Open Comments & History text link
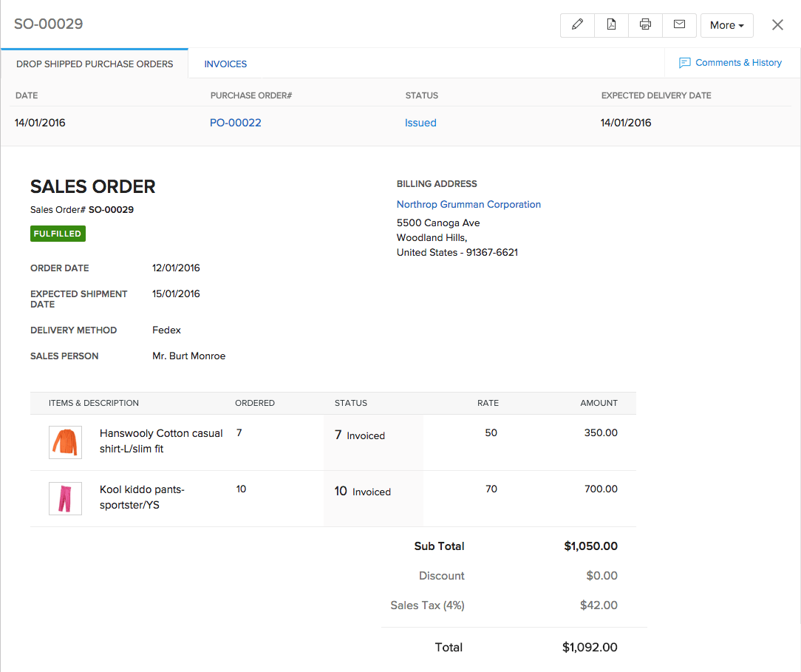 point(738,63)
